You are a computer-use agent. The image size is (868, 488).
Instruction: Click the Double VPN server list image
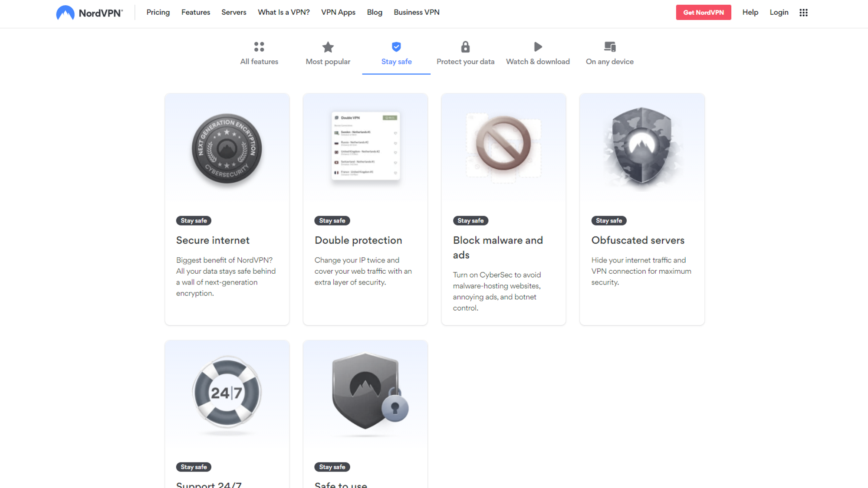tap(365, 146)
